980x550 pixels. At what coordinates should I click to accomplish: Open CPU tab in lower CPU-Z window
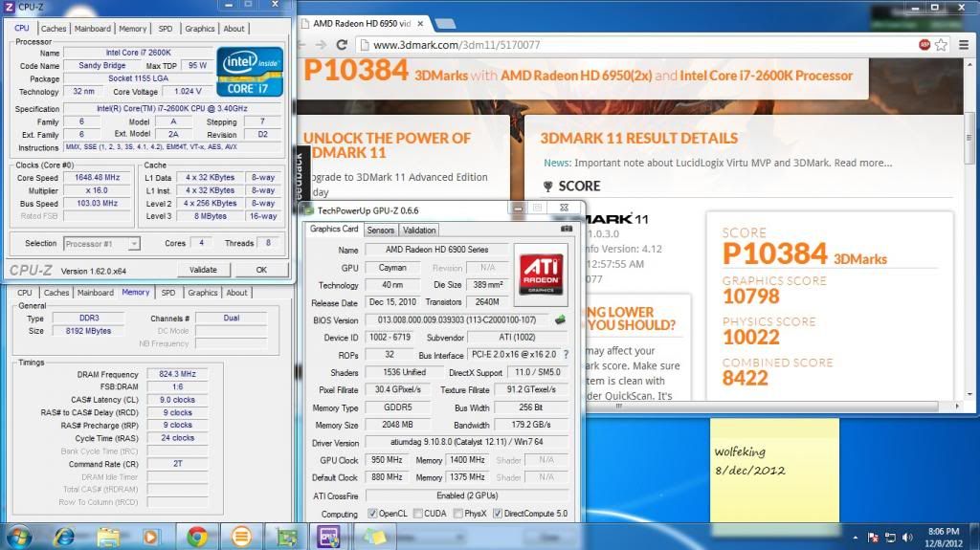25,293
